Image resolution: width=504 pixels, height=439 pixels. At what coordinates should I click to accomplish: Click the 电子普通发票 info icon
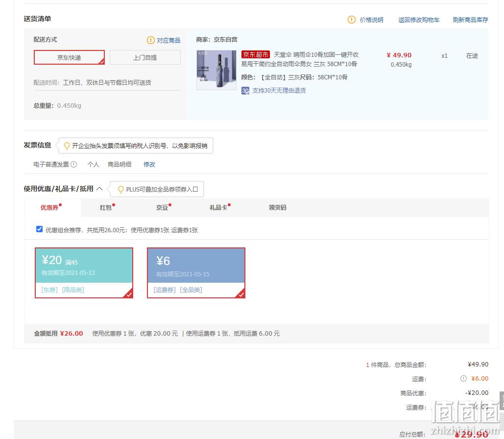(73, 164)
